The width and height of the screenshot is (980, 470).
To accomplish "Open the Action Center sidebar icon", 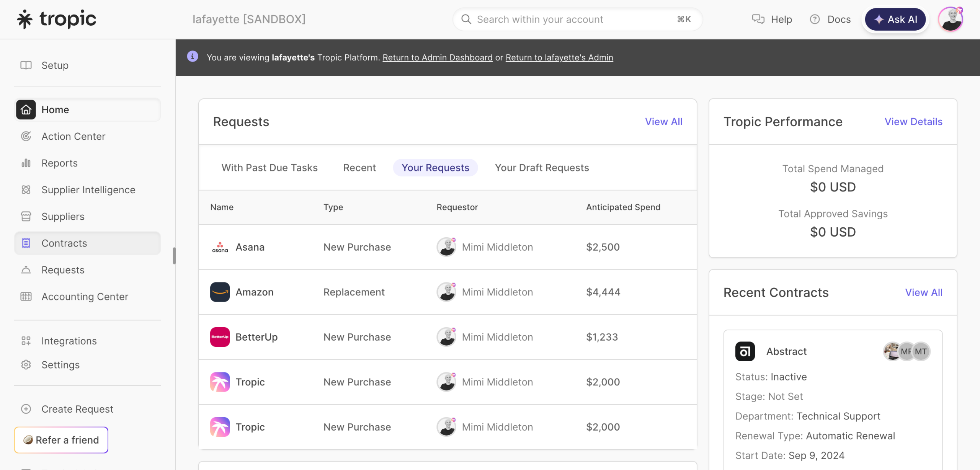I will click(x=26, y=136).
